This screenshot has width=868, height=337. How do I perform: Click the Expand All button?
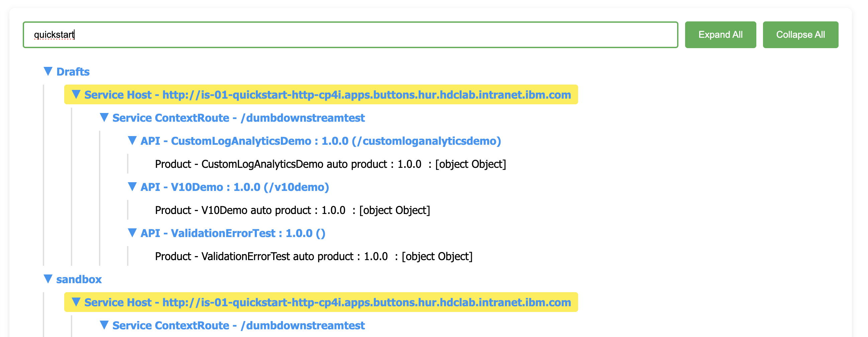(721, 34)
